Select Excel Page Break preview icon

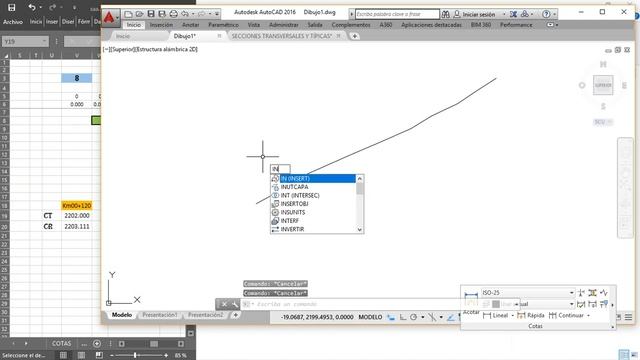click(99, 356)
